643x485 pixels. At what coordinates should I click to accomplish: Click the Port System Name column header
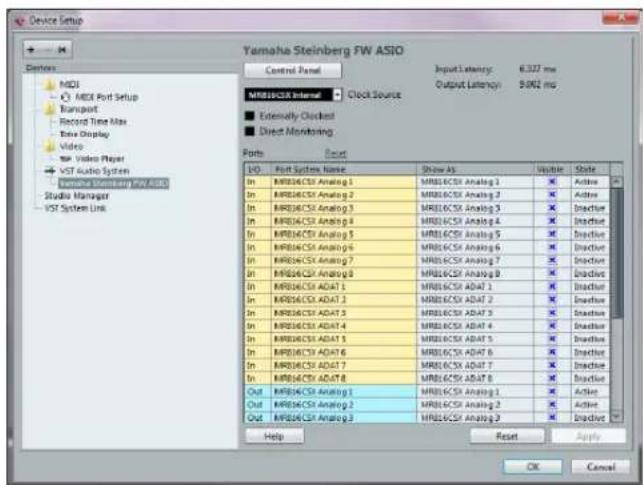coord(344,169)
